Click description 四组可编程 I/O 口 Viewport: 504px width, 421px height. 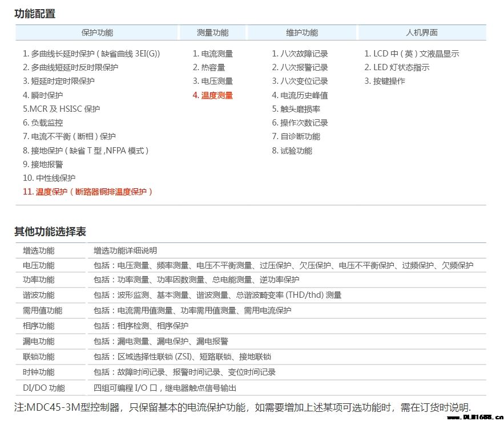(x=165, y=388)
